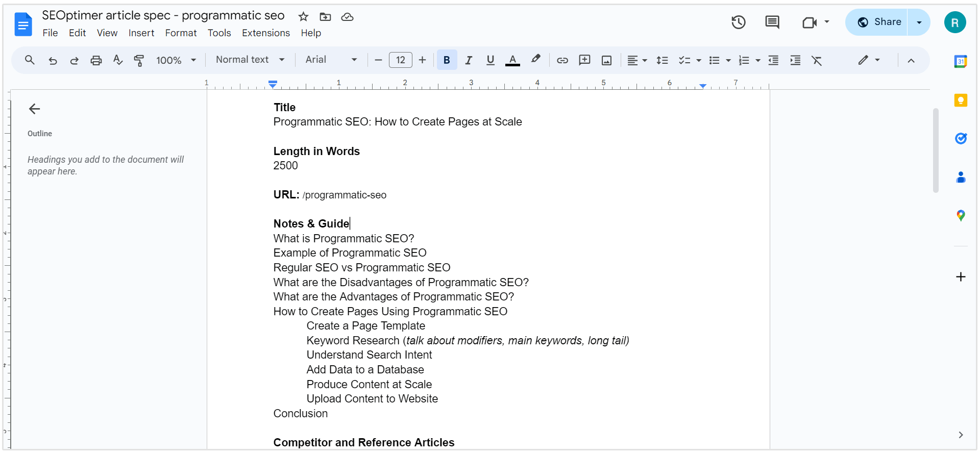Click the Share button

point(879,22)
